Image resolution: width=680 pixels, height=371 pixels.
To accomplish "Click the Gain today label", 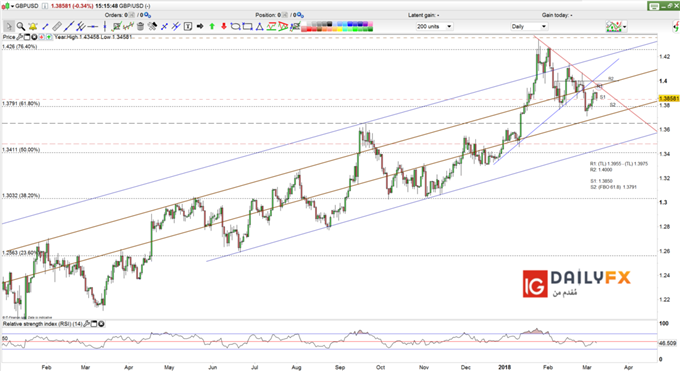I will [x=557, y=15].
